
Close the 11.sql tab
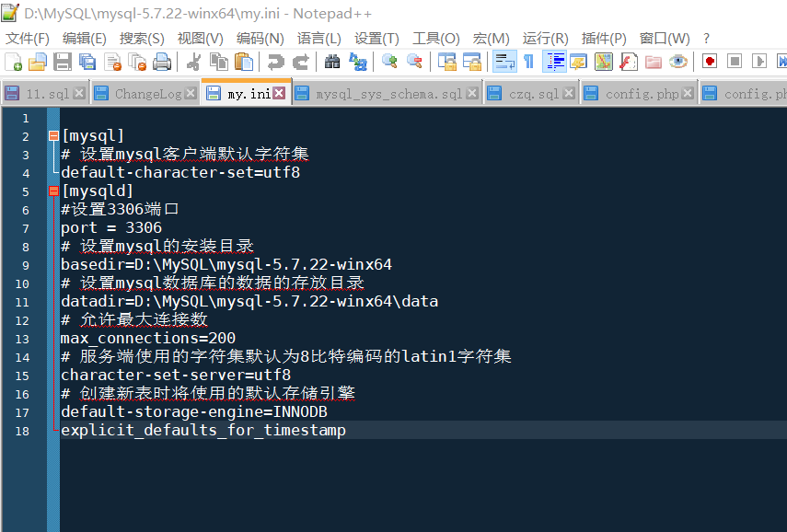pyautogui.click(x=79, y=93)
